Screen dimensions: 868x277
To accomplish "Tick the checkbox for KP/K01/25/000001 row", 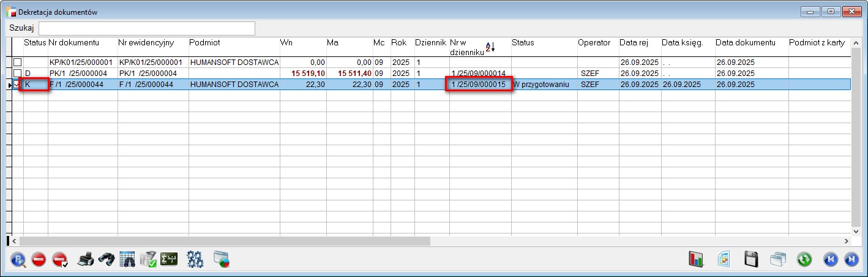I will tap(18, 63).
